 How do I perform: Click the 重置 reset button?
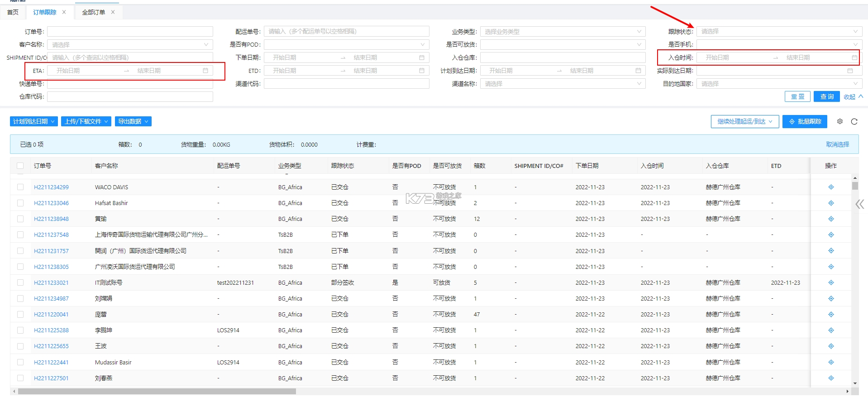point(797,96)
